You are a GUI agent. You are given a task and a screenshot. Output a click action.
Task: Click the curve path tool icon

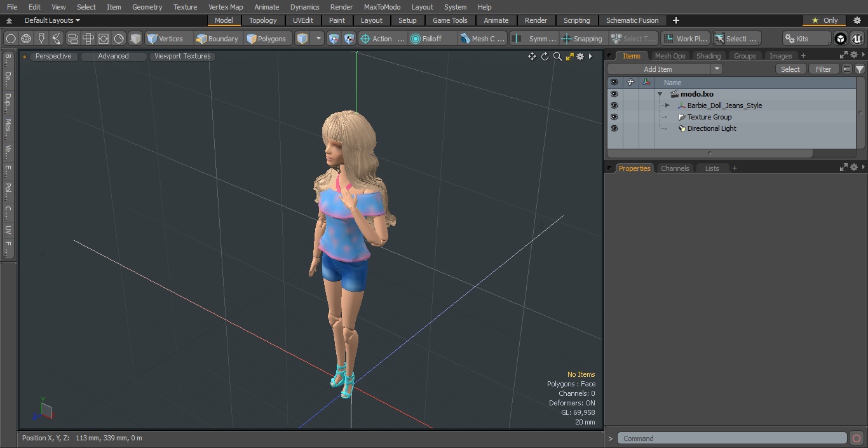57,39
